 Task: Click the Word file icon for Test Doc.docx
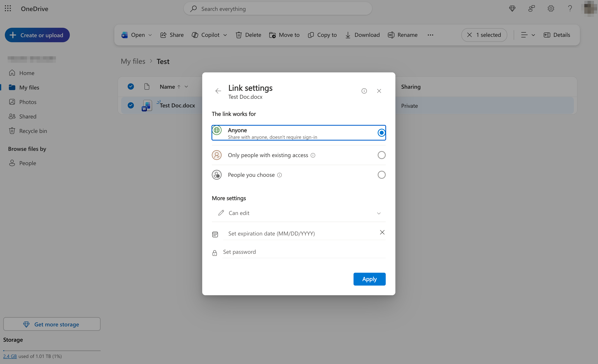[147, 106]
